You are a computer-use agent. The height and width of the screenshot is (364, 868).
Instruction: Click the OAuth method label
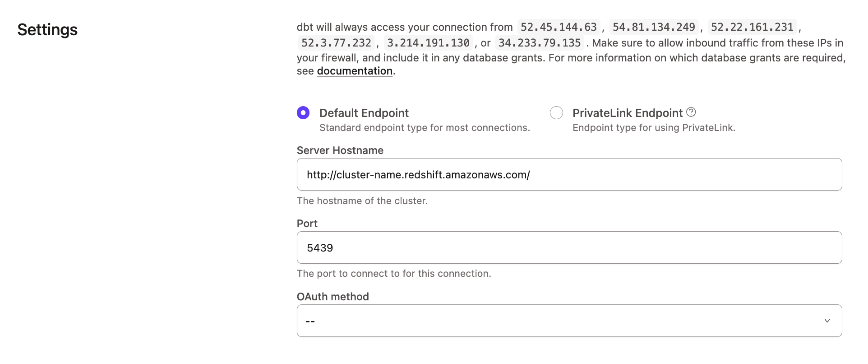pos(332,297)
